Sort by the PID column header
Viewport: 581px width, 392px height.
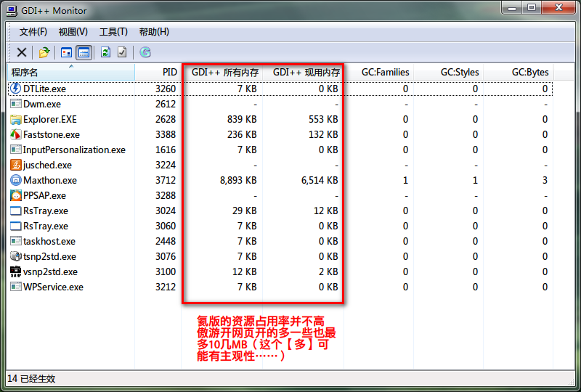coord(158,72)
